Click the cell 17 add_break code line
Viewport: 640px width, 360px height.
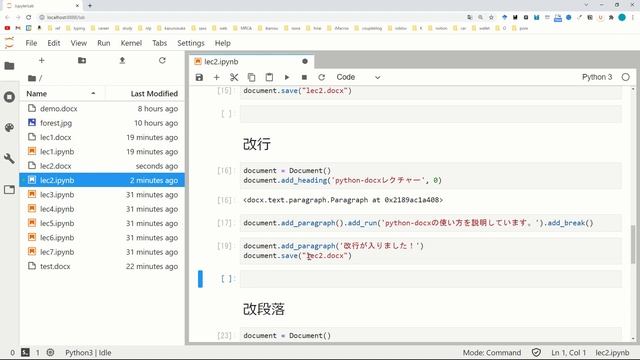click(431, 223)
